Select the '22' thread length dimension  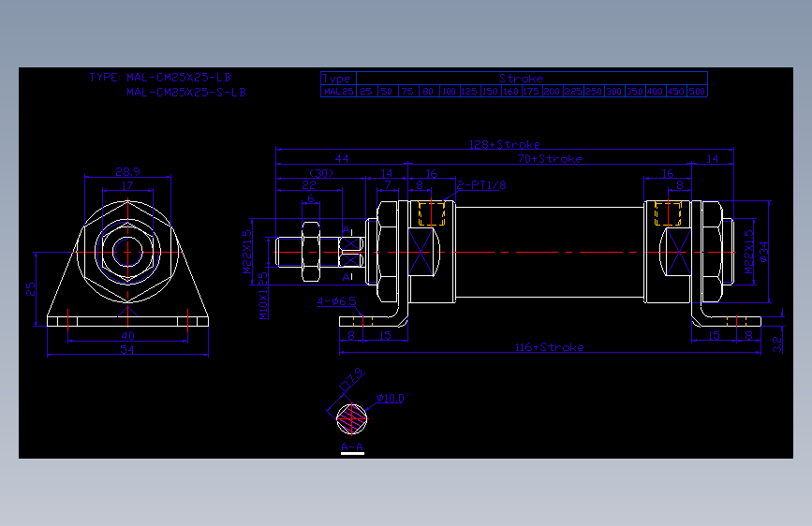tap(309, 184)
